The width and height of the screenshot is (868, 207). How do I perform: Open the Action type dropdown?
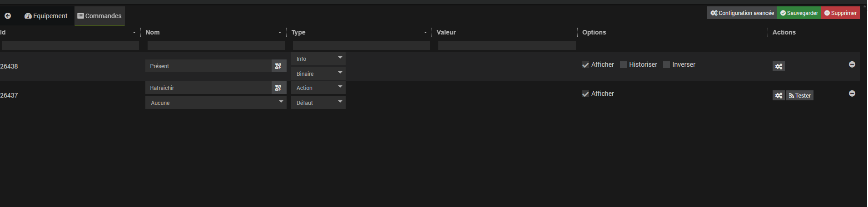[318, 88]
